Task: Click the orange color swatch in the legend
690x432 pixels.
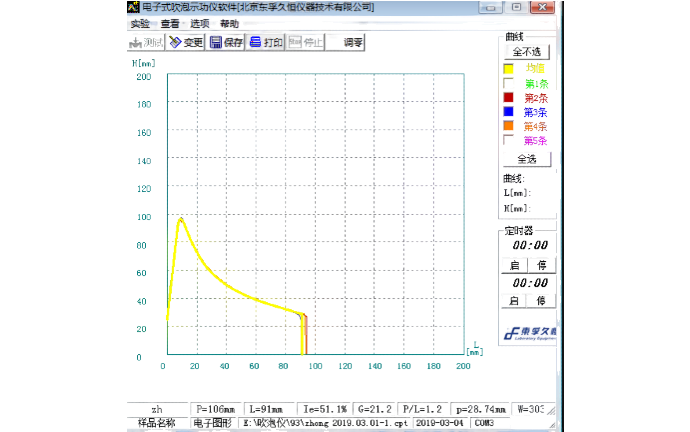Action: (x=508, y=127)
